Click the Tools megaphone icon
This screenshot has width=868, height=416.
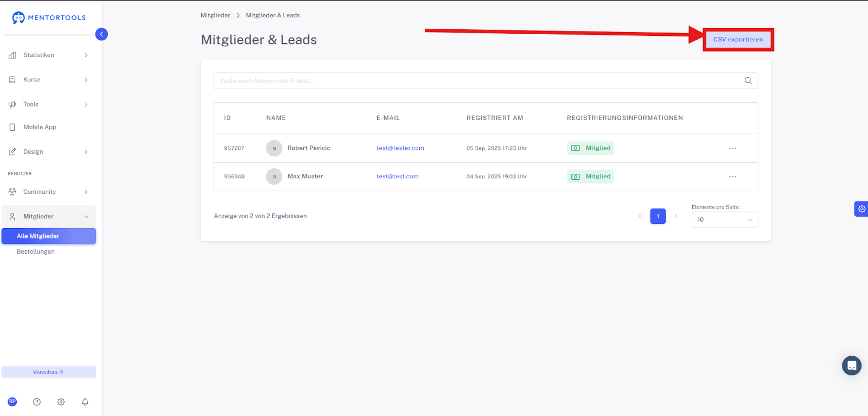tap(12, 104)
